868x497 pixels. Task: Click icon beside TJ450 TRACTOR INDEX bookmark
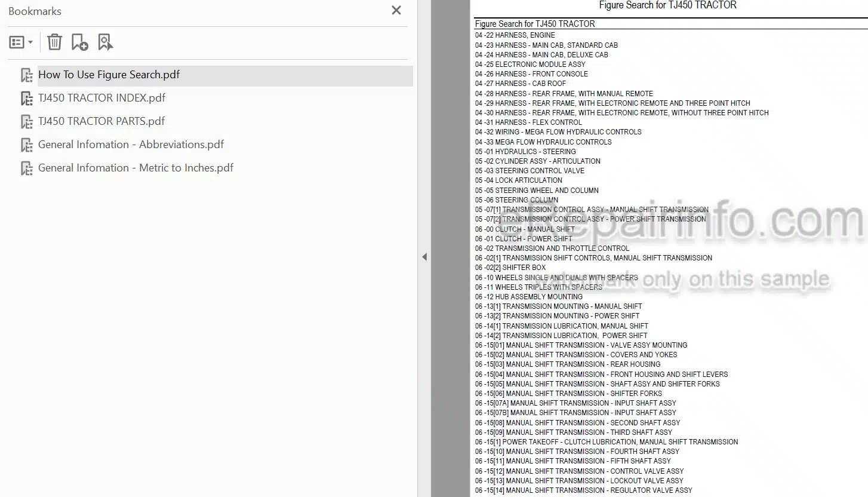tap(27, 99)
